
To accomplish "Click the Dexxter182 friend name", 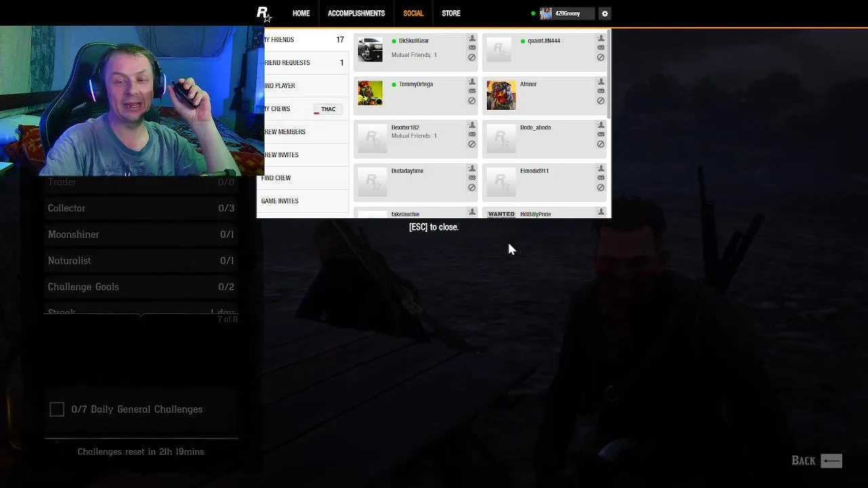I will pyautogui.click(x=405, y=127).
